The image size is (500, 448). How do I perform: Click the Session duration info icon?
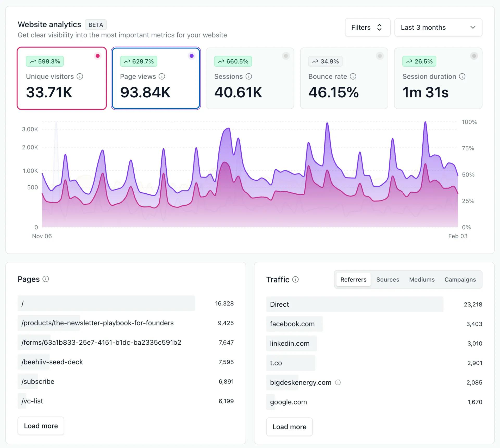[x=462, y=77]
